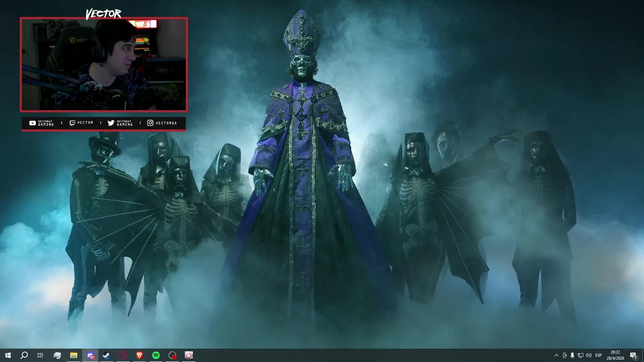Open the clock showing 20:22

615,355
